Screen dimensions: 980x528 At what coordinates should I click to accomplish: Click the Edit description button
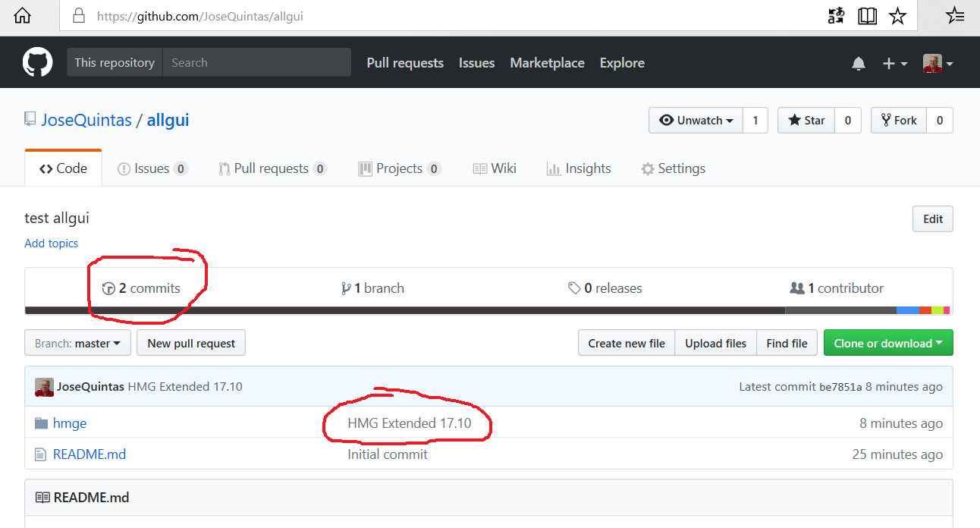933,218
